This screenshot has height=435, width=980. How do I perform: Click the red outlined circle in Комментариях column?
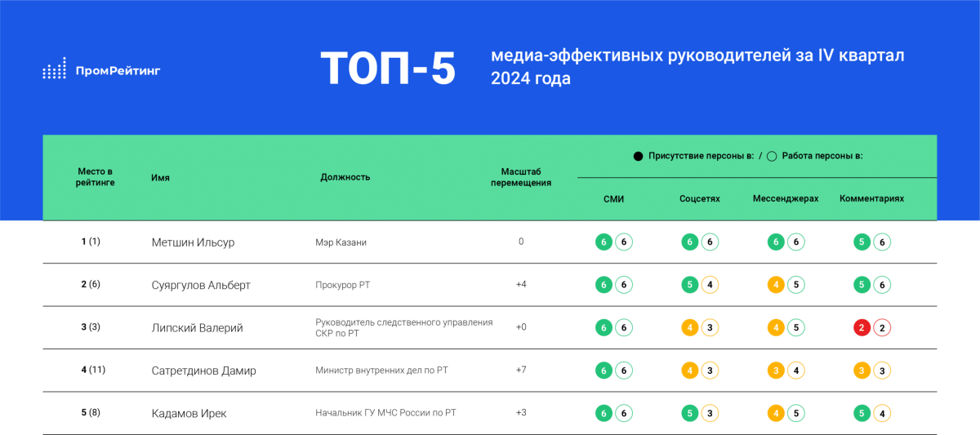[x=882, y=328]
